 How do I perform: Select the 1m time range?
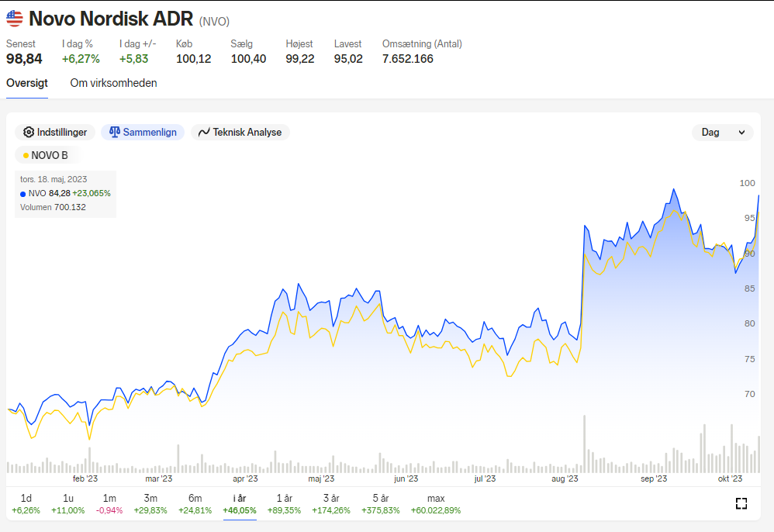coord(109,504)
